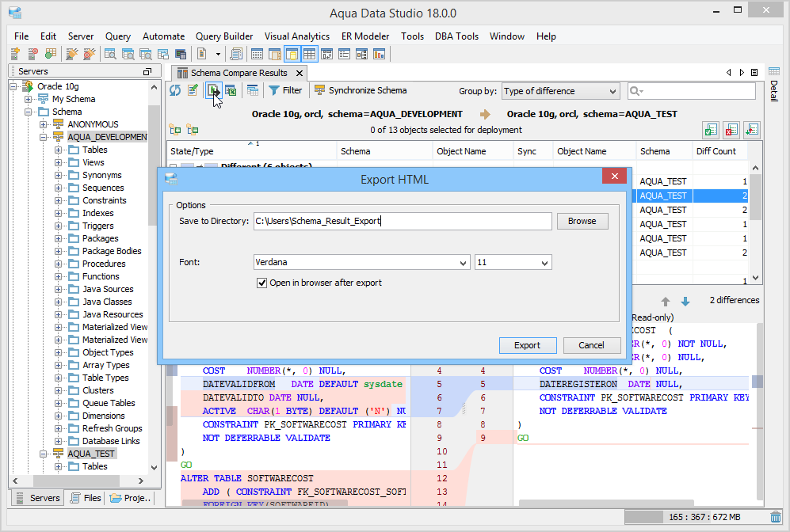Click the Export to HTML icon
Screen dimensions: 790x532
pyautogui.click(x=212, y=91)
